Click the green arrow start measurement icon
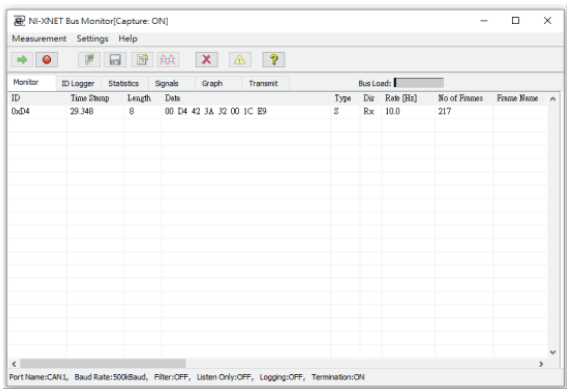 tap(22, 60)
